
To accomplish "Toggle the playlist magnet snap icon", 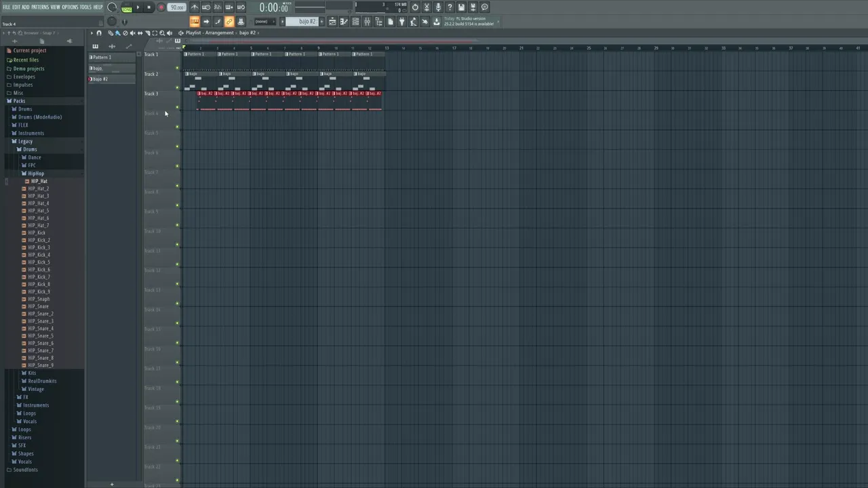I will [99, 33].
